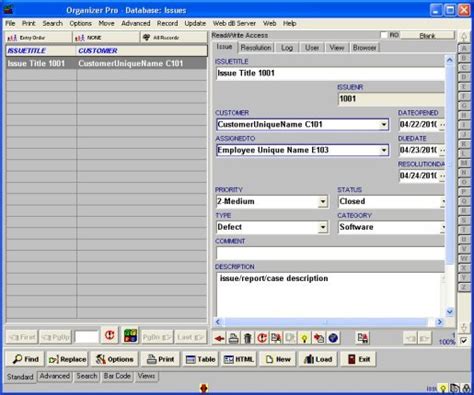Open the DUEDATE date picker button
474x395 pixels.
(x=442, y=150)
